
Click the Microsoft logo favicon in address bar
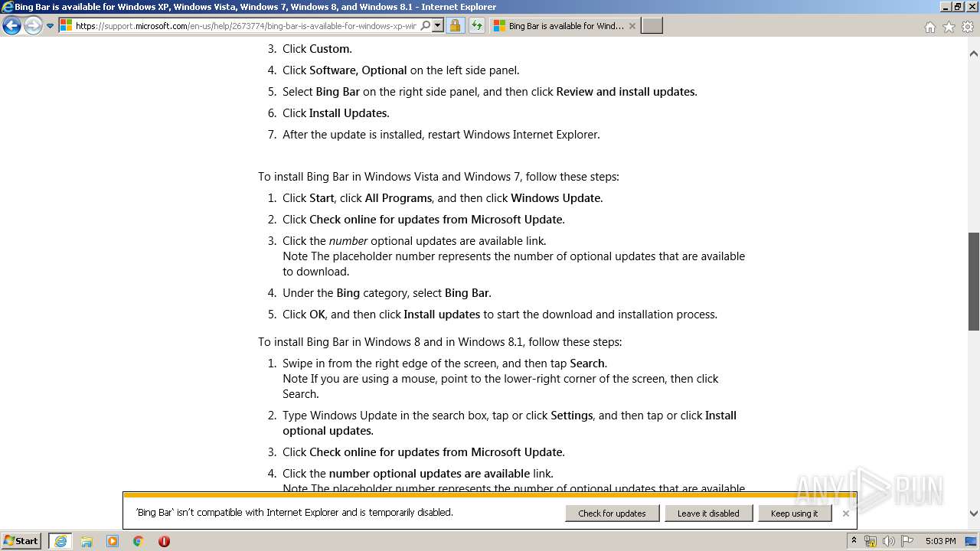tap(66, 26)
